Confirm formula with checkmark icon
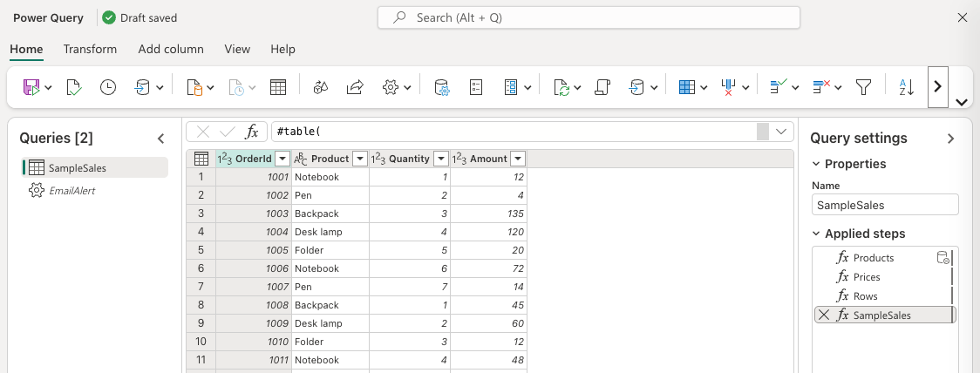Image resolution: width=980 pixels, height=373 pixels. [x=228, y=132]
